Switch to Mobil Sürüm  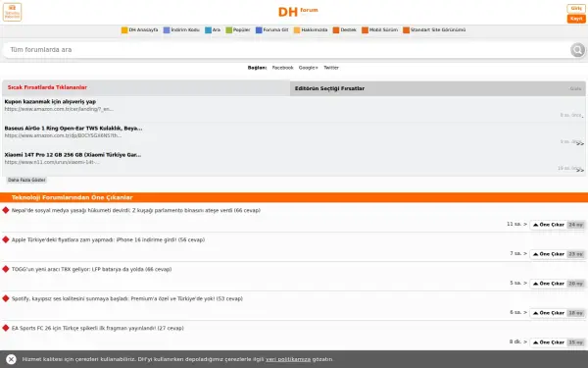point(383,30)
